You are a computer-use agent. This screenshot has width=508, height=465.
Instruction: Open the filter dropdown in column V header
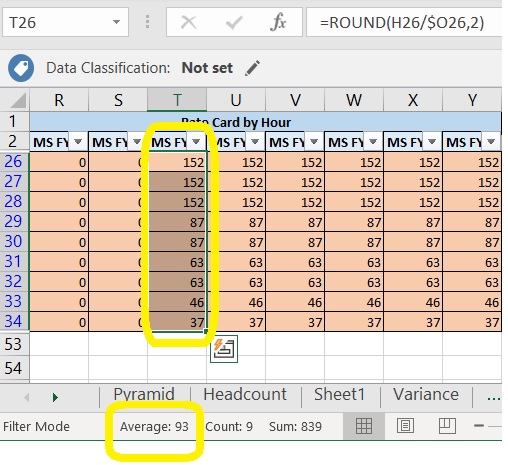click(x=314, y=142)
